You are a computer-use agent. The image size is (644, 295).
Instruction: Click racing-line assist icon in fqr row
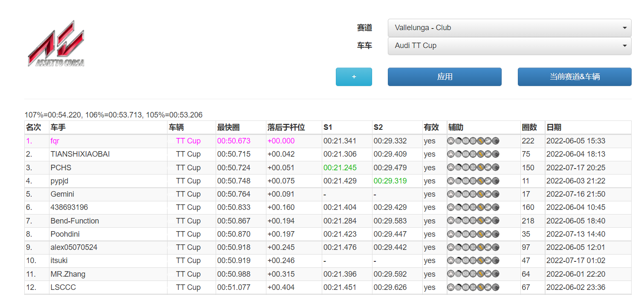(x=488, y=141)
